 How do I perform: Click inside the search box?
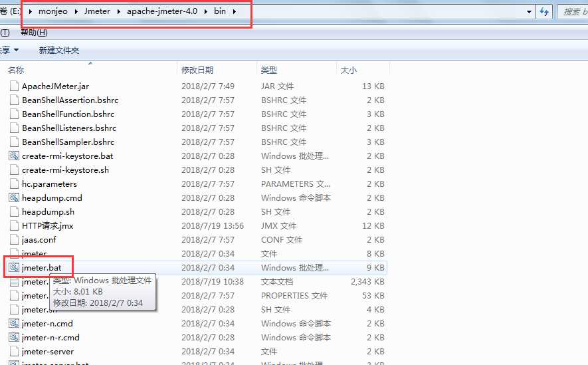pyautogui.click(x=573, y=11)
